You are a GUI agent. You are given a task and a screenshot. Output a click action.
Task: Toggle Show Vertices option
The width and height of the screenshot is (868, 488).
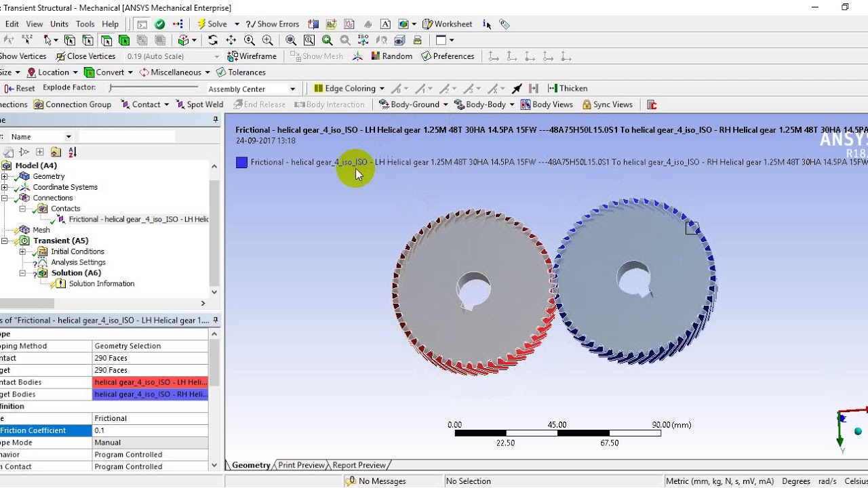(x=23, y=56)
